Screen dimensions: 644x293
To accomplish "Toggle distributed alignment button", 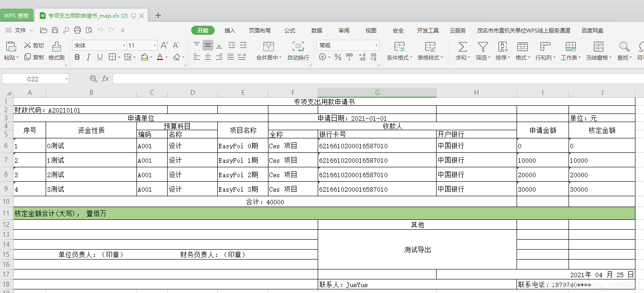I will [x=242, y=57].
